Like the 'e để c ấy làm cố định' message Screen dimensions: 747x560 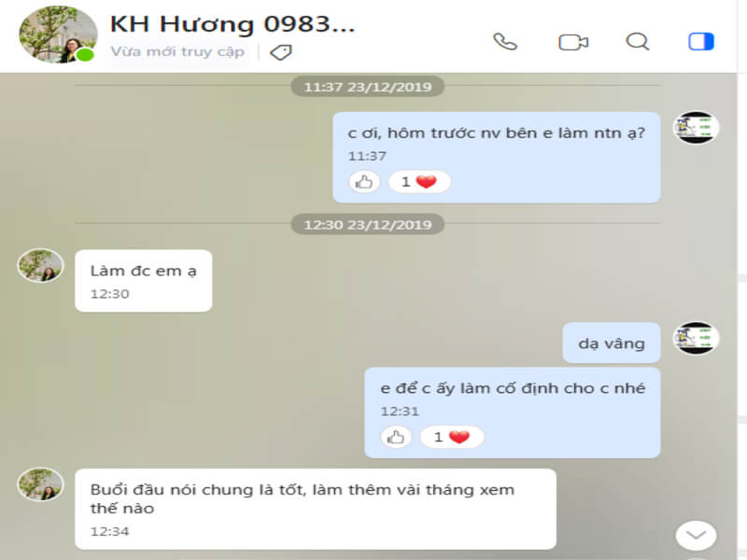point(396,437)
